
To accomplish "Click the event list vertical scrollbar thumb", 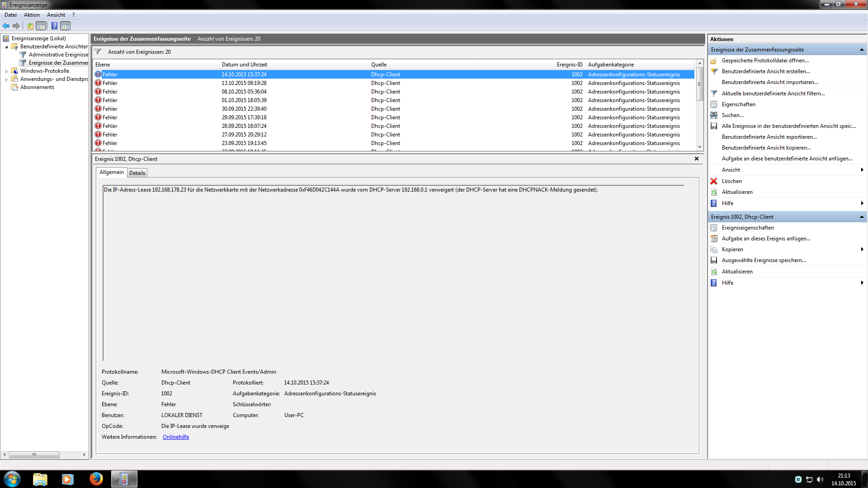I will (x=699, y=84).
